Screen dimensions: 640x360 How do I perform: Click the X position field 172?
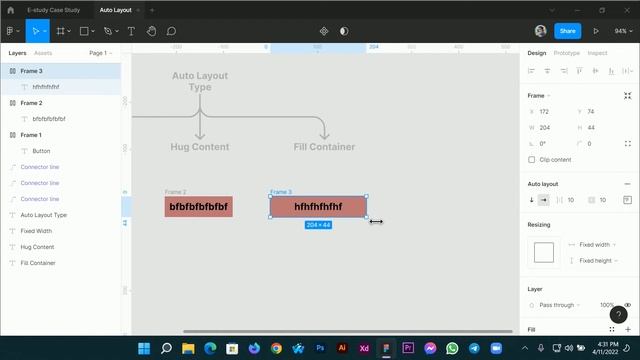pyautogui.click(x=549, y=111)
